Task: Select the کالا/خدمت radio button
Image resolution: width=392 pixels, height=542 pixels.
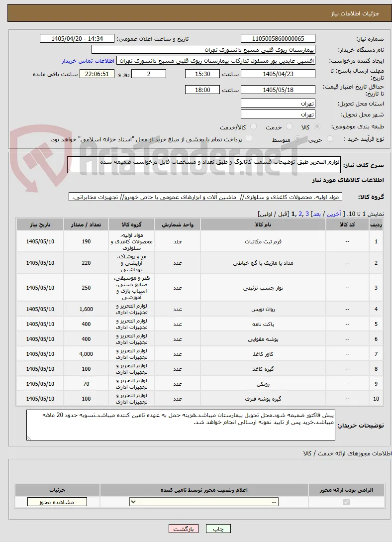Action: click(x=254, y=126)
